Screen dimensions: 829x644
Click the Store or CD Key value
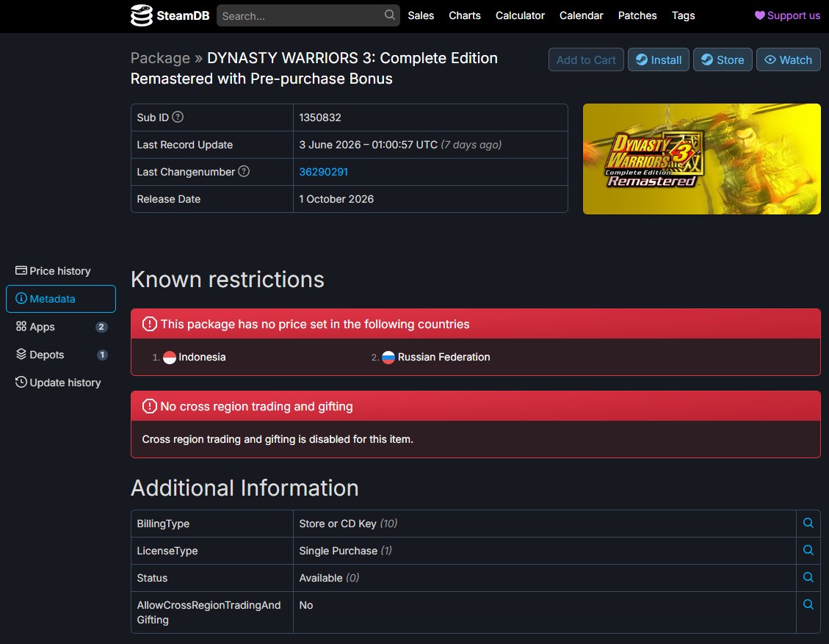click(x=337, y=524)
